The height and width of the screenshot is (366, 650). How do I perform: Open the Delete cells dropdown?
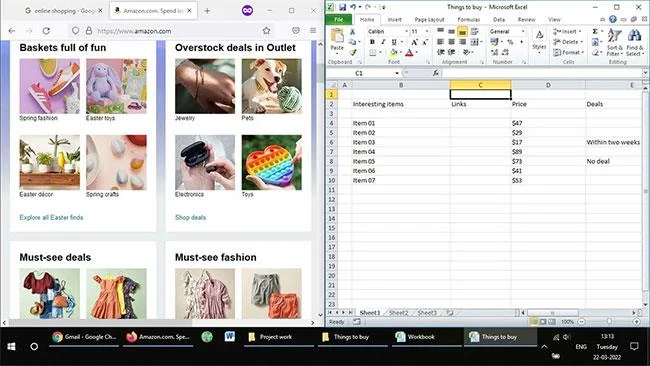(x=568, y=42)
